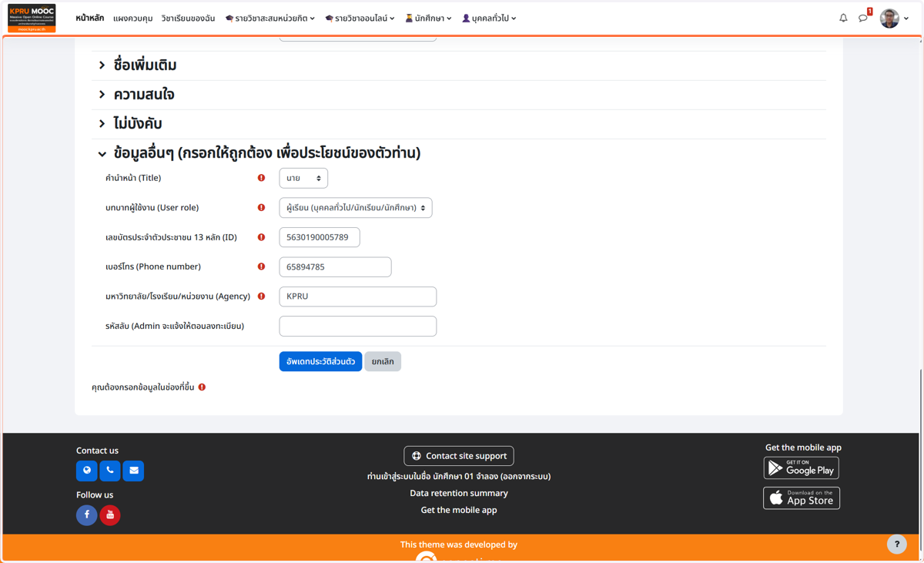
Task: Click required icon next to 13 หลัก (ID) field
Action: point(261,237)
